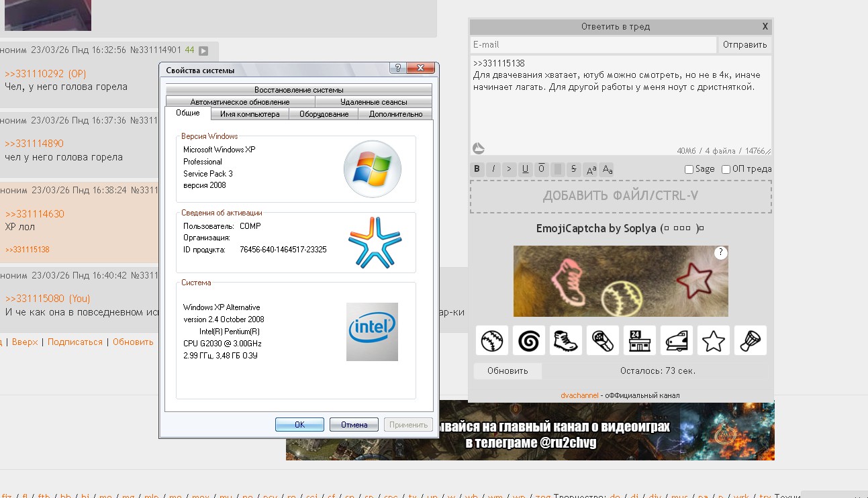This screenshot has width=868, height=498.
Task: Click the Применить button
Action: 409,425
